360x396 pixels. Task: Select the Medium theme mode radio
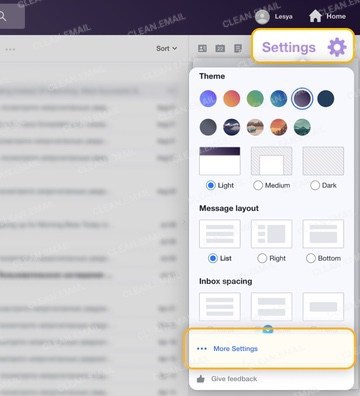click(x=258, y=185)
